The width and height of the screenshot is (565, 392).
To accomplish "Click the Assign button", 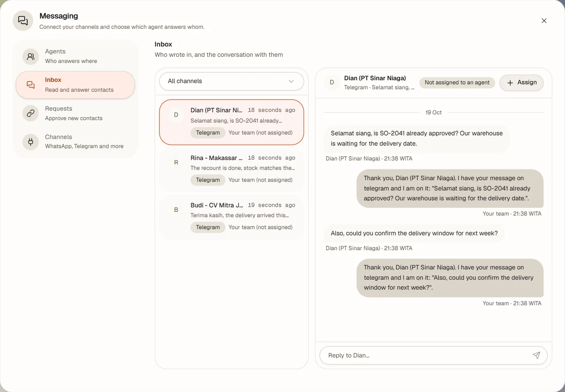I will (521, 83).
